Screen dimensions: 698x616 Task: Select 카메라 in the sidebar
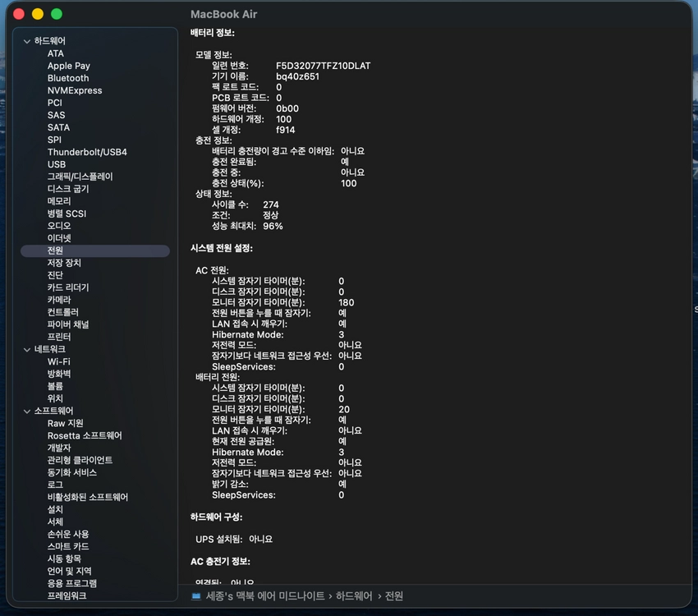coord(59,300)
